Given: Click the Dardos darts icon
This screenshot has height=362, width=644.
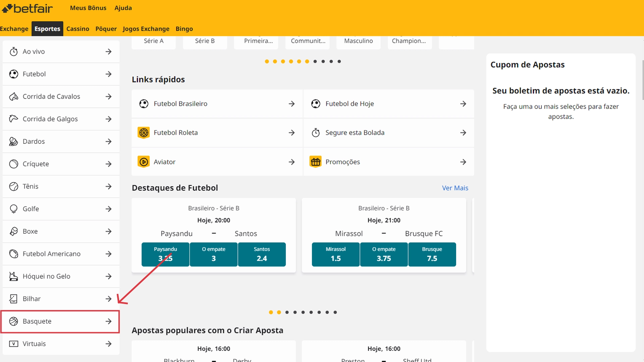Looking at the screenshot, I should [x=13, y=141].
